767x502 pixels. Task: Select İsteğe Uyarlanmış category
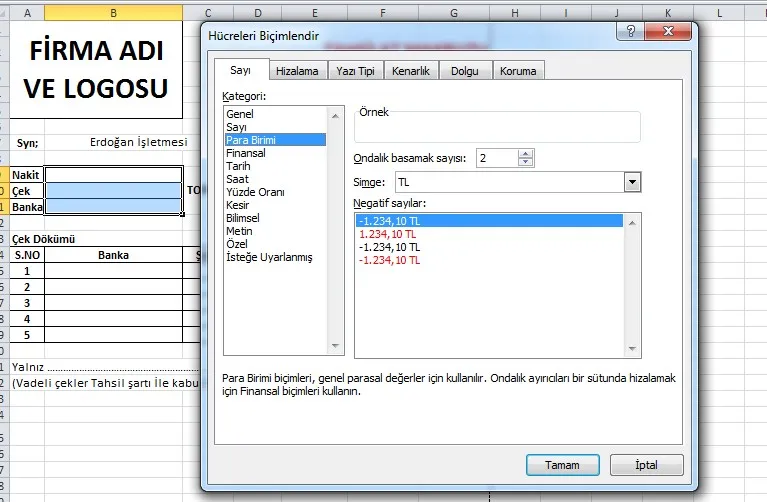click(x=269, y=257)
